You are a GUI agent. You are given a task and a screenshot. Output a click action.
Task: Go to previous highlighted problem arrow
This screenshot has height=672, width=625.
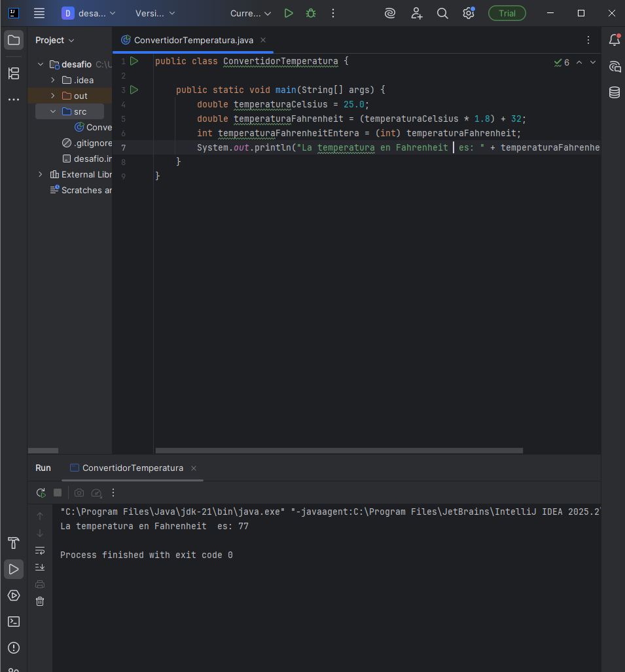click(x=579, y=63)
